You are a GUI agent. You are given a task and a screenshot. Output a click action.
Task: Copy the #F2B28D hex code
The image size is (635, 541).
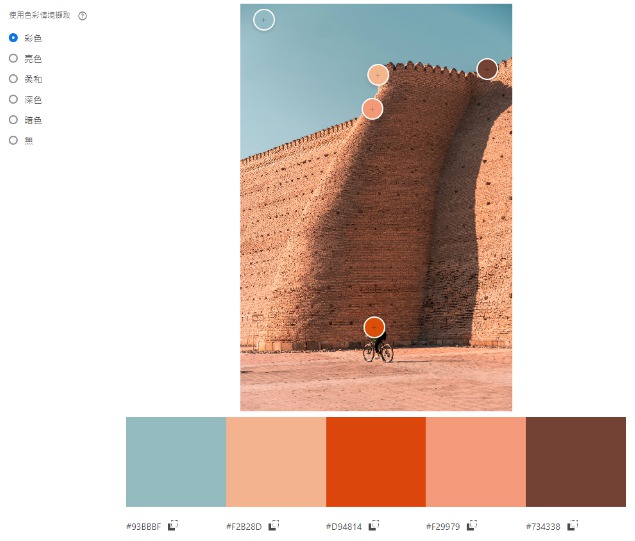[274, 526]
